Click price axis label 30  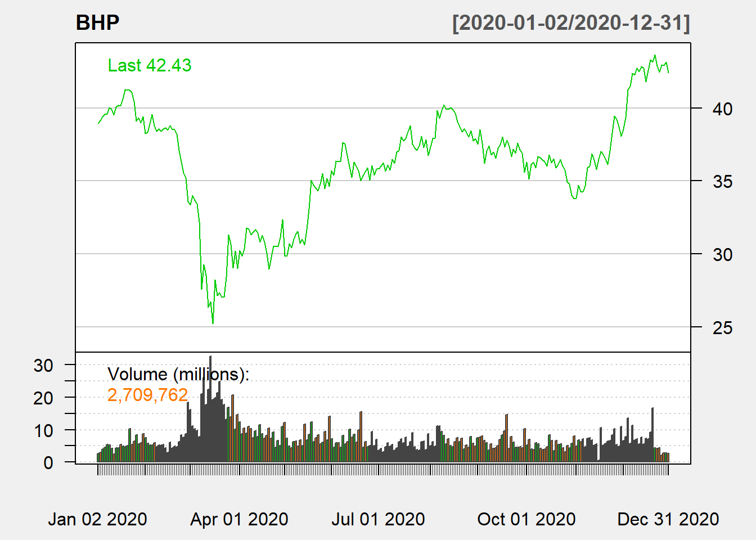pyautogui.click(x=722, y=254)
